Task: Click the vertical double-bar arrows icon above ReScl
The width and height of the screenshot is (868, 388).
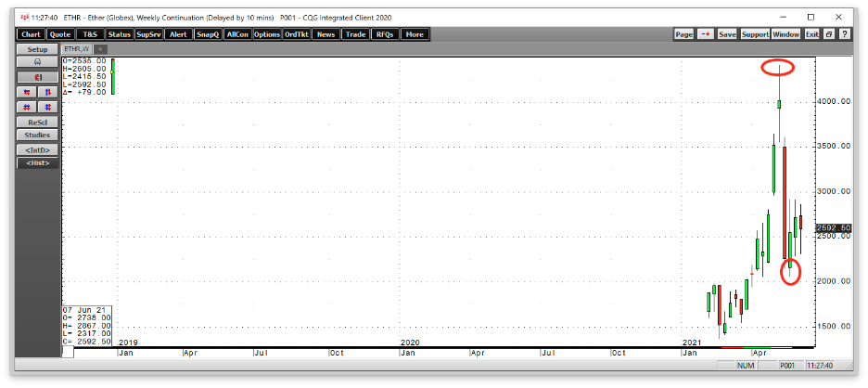Action: coord(47,107)
